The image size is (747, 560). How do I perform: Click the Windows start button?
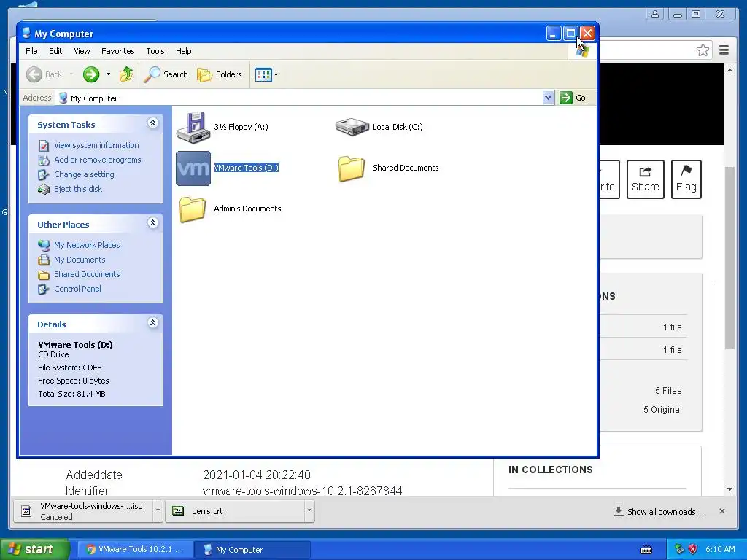click(x=34, y=550)
